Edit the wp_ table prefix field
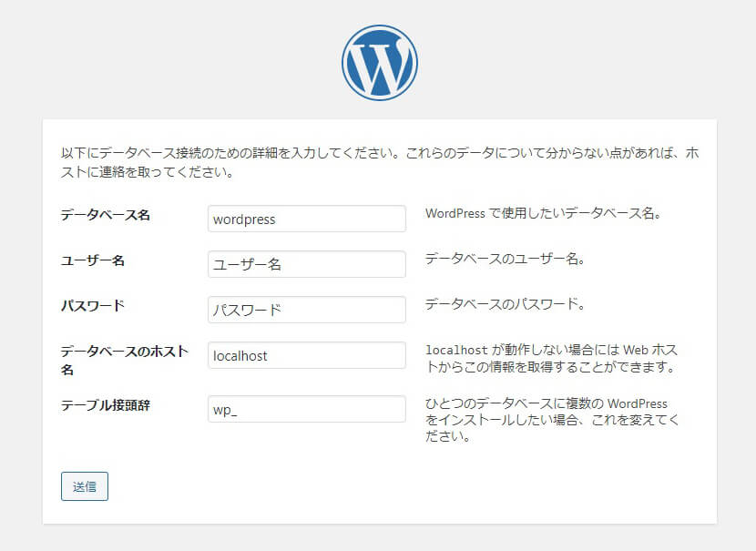The height and width of the screenshot is (551, 756). (307, 409)
